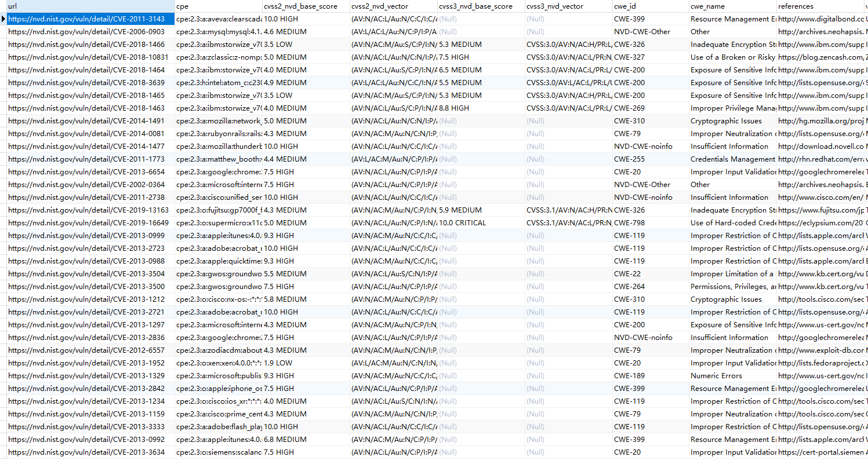Click the CVE-2018-10831 url cell
Viewport: 868px width, 468px height.
90,57
